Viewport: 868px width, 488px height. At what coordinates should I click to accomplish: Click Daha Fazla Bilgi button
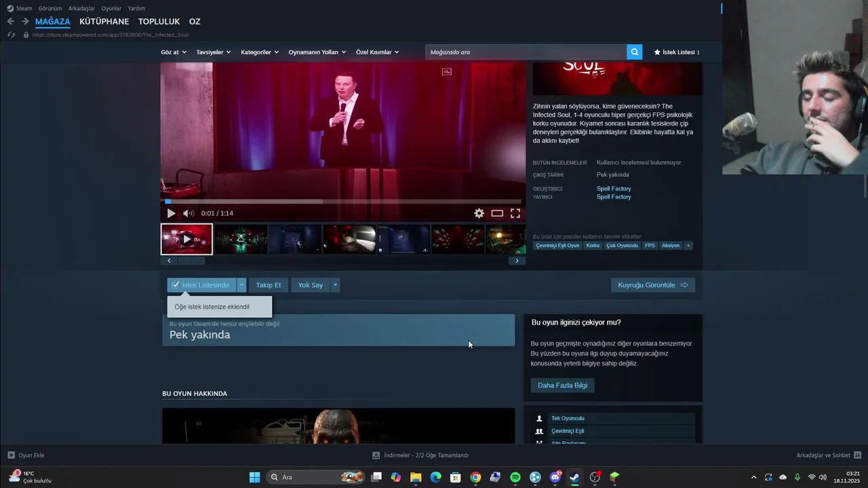click(562, 386)
